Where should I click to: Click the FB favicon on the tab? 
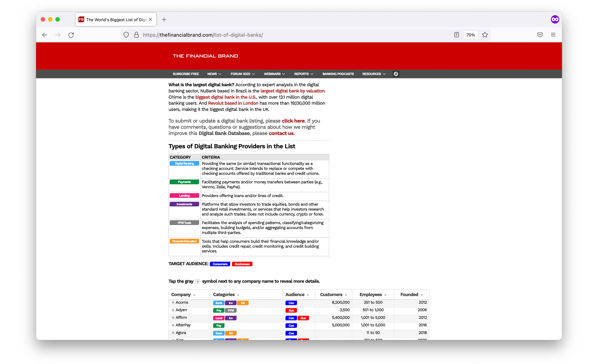coord(81,19)
